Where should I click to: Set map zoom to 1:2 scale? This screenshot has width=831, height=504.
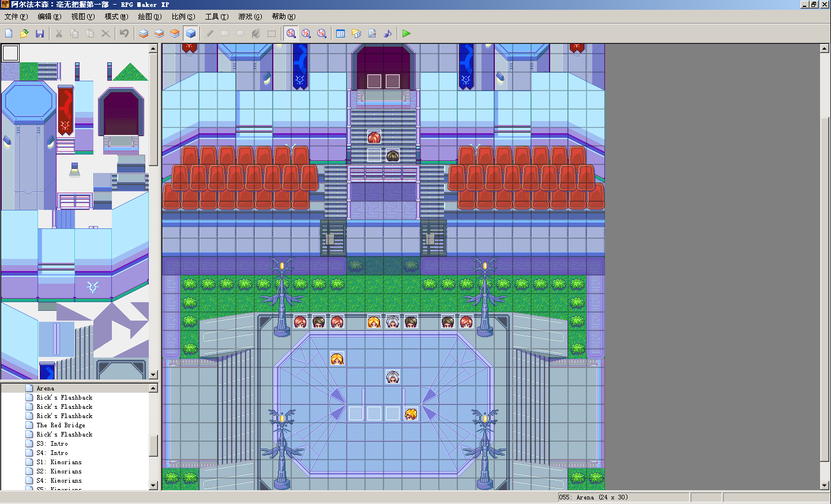(x=306, y=33)
